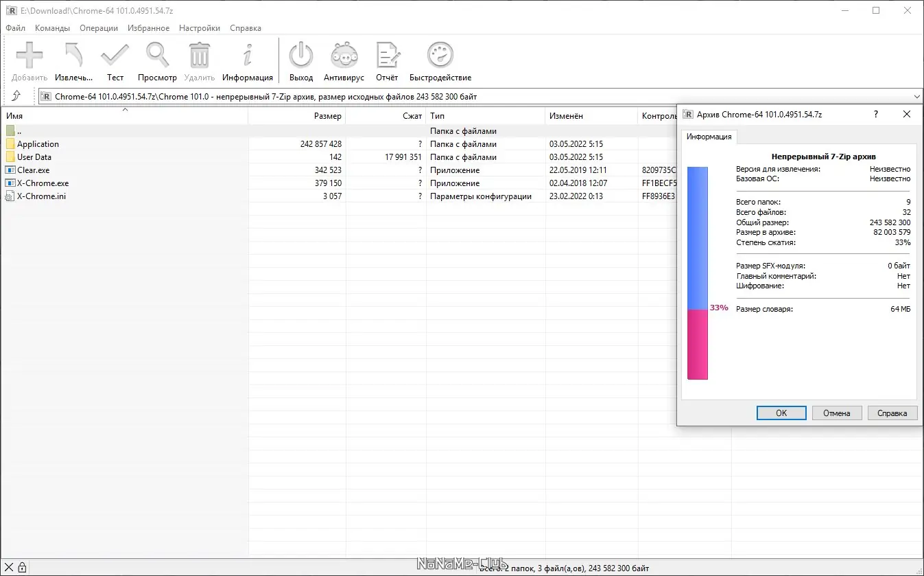This screenshot has width=924, height=576.
Task: Run the Тест archive test tool
Action: click(x=115, y=55)
